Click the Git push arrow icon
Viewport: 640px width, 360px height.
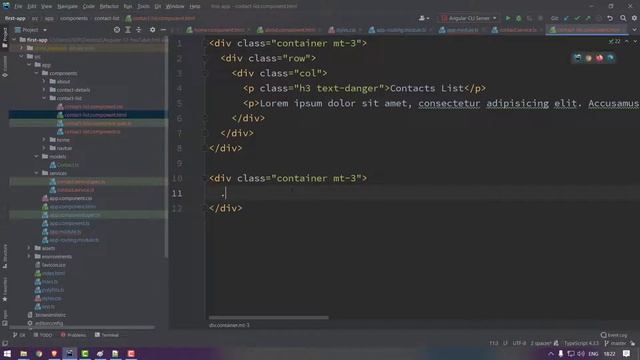(x=588, y=18)
